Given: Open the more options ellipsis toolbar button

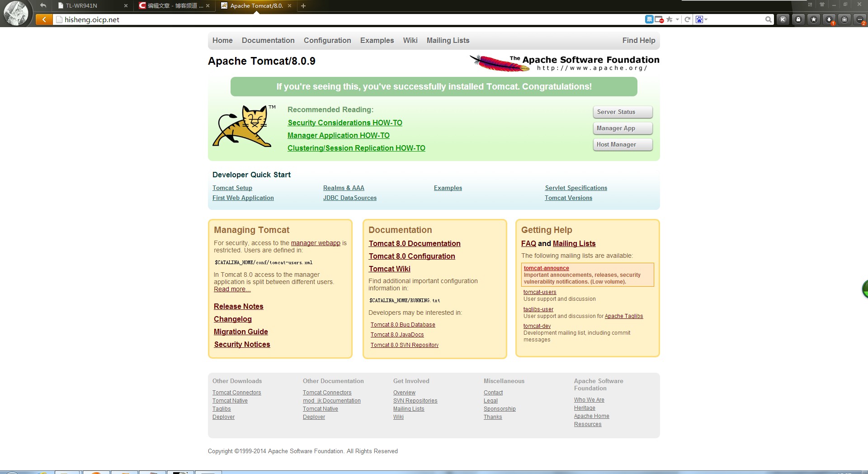Looking at the screenshot, I should pos(860,19).
